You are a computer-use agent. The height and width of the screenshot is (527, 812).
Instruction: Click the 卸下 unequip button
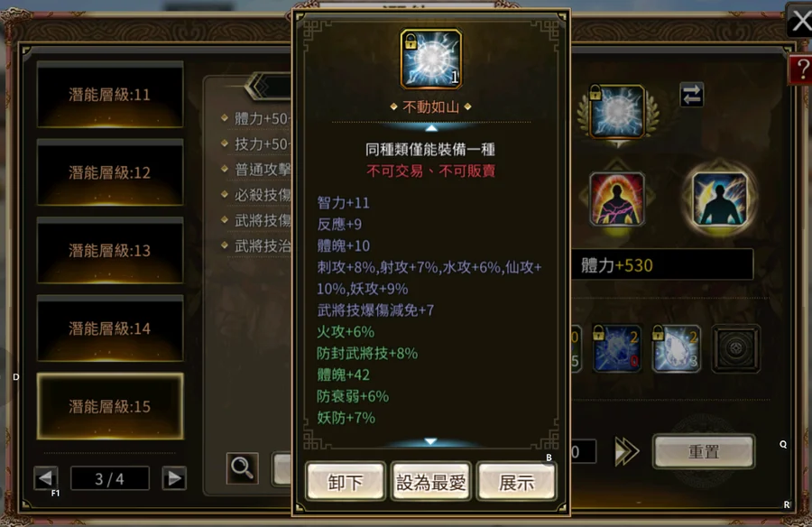pyautogui.click(x=346, y=482)
